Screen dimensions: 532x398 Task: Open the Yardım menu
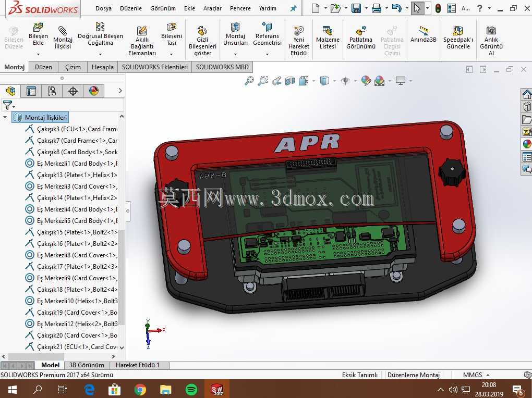coord(268,8)
